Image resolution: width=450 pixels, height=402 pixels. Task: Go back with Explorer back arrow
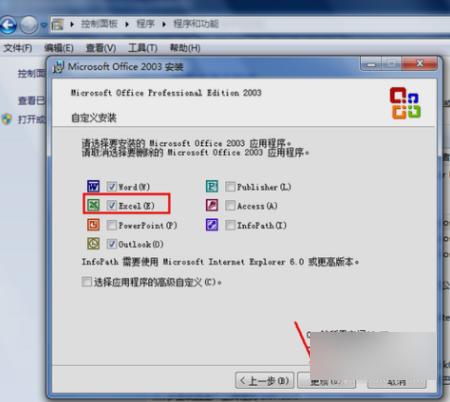(8, 25)
